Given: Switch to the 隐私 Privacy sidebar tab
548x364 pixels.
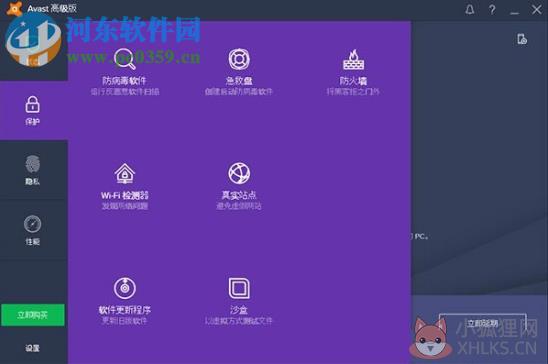Looking at the screenshot, I should pos(34,170).
